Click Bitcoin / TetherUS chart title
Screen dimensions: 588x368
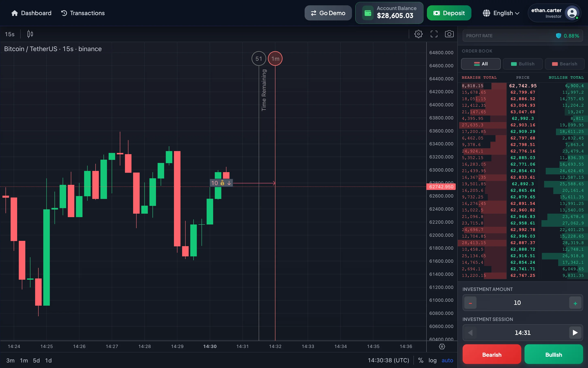click(x=53, y=49)
